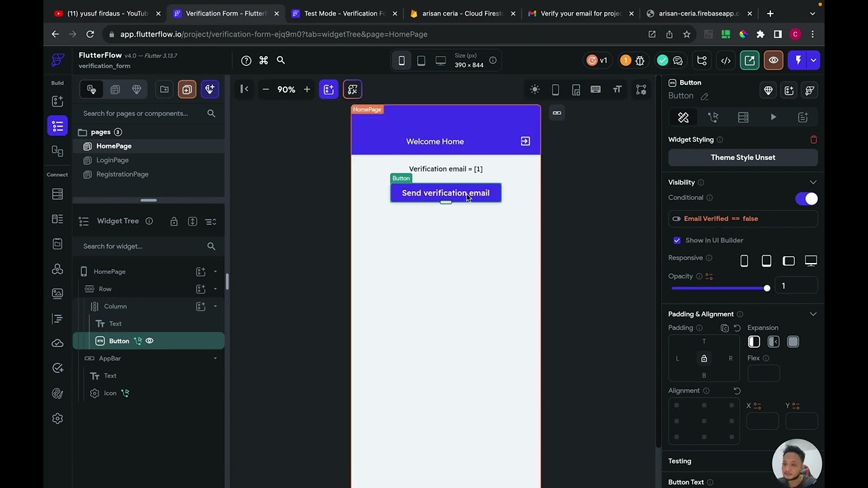Collapse the left panel arrow icon

coord(245,89)
